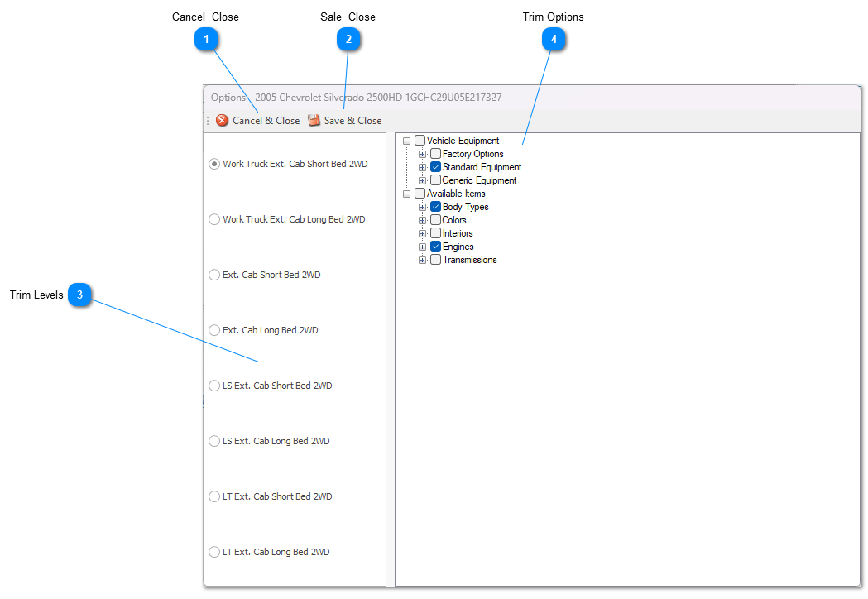Click the Options window title text
Viewport: 868px width, 599px height.
pos(356,98)
